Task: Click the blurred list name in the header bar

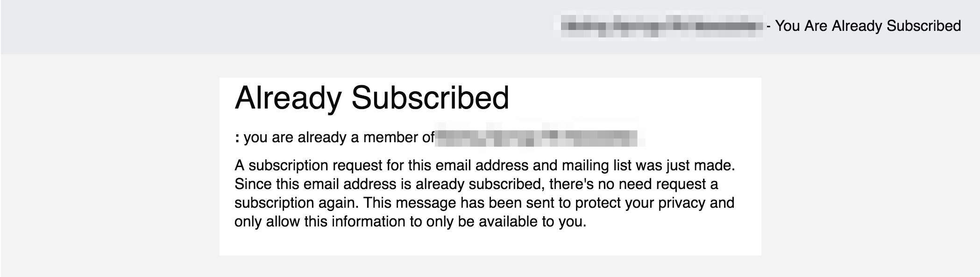Action: (x=661, y=26)
